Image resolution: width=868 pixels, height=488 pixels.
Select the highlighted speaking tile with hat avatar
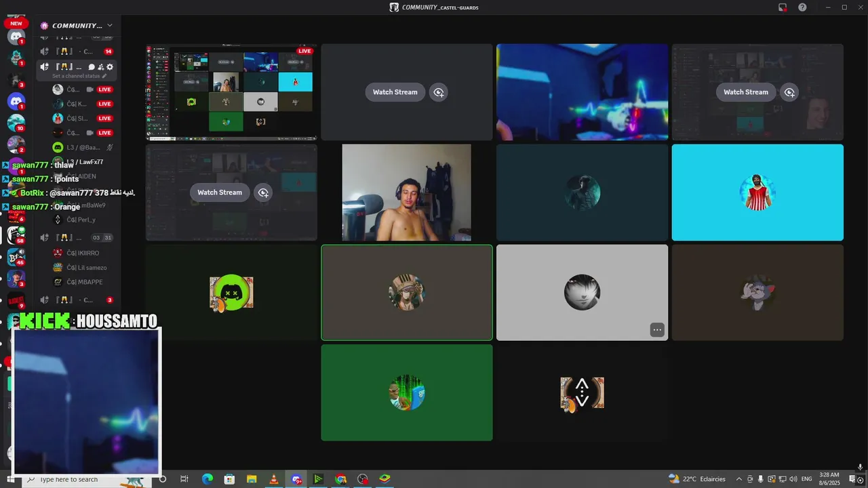[x=407, y=293]
